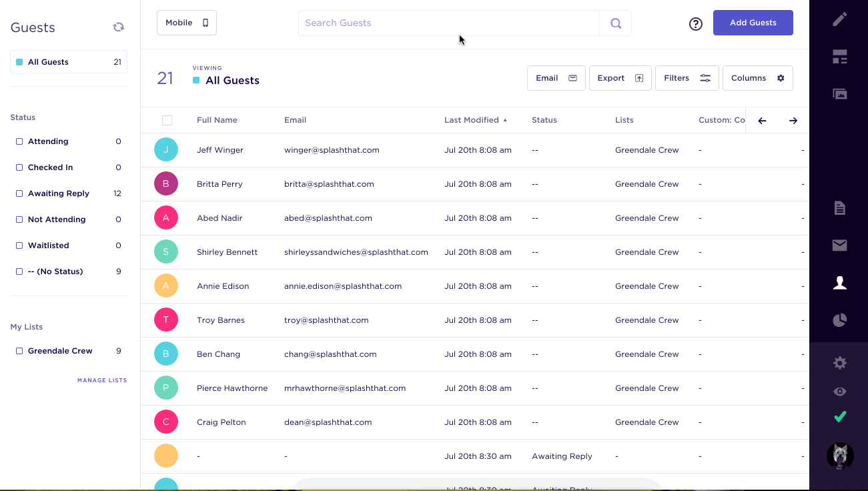Filter by Awaiting Reply status
Viewport: 868px width, 491px height.
tap(69, 193)
